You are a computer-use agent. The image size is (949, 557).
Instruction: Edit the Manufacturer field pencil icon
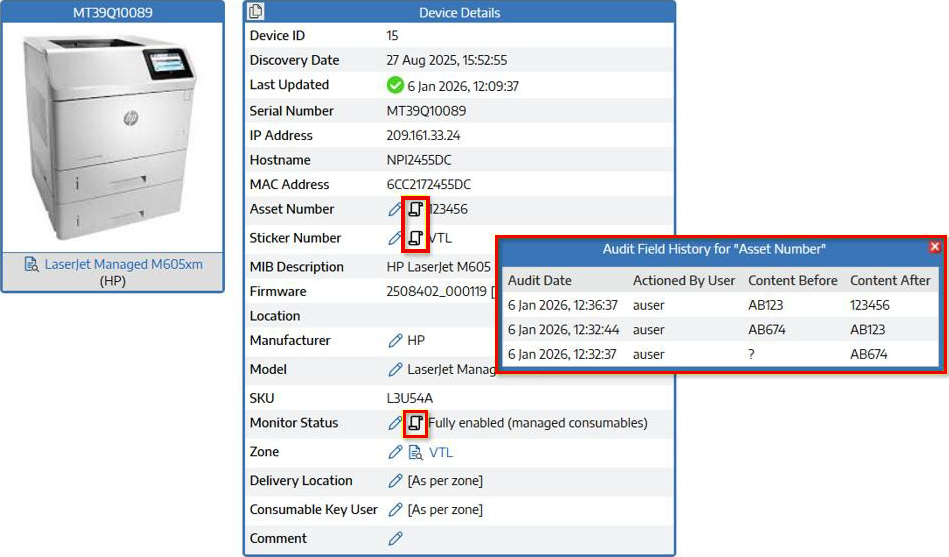click(395, 341)
